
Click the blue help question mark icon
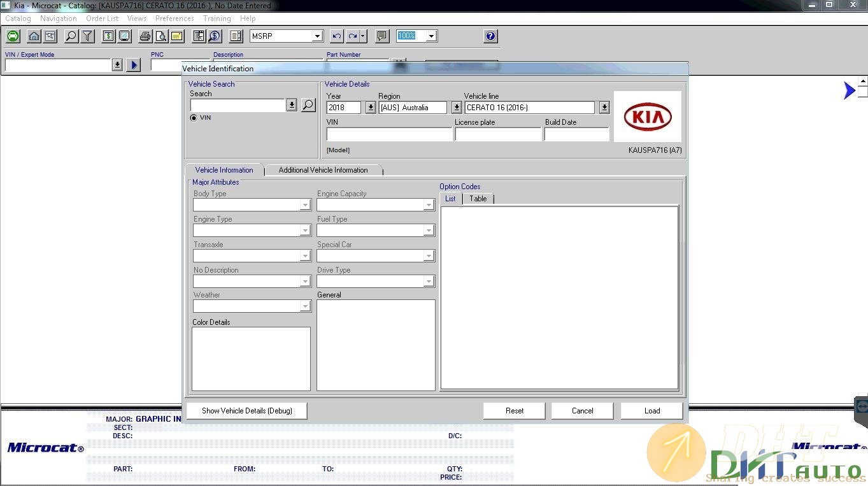(490, 36)
